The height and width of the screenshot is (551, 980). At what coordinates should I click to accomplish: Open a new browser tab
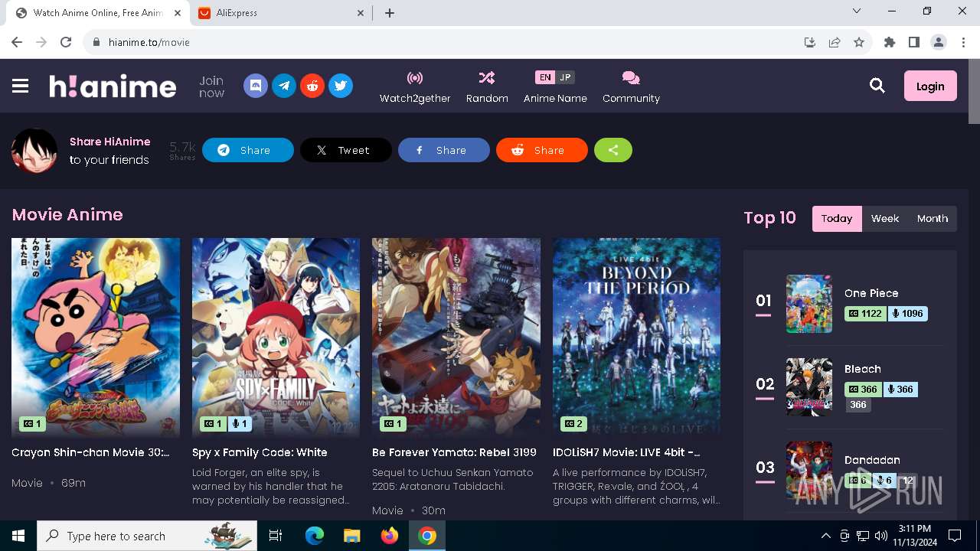coord(390,13)
